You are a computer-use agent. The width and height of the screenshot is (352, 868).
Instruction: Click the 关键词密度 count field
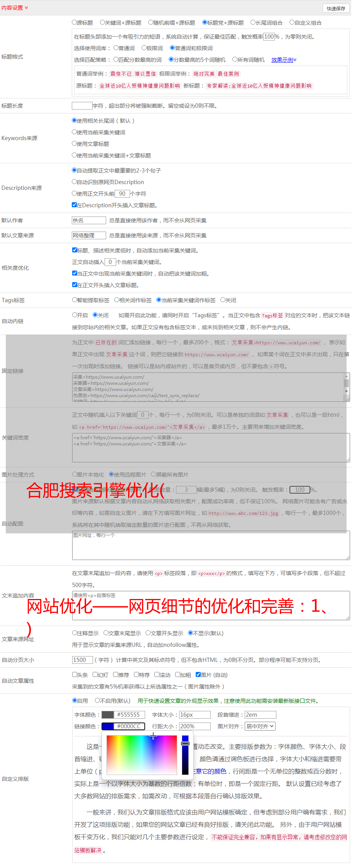pos(143,415)
